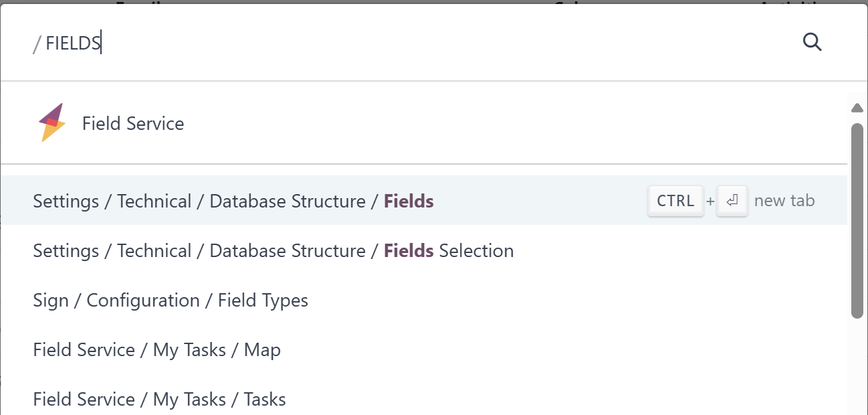Viewport: 868px width, 415px height.
Task: Click the results list scrollbar thumb
Action: pyautogui.click(x=857, y=220)
